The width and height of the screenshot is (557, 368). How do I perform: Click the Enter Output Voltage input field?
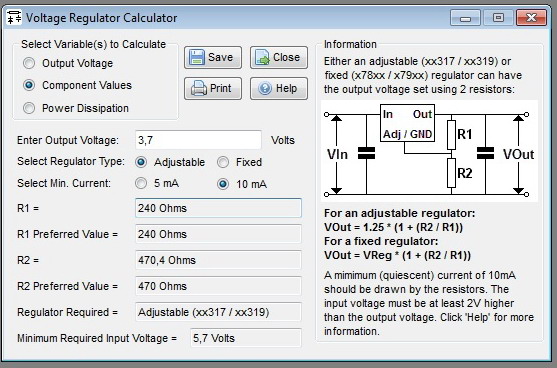198,140
